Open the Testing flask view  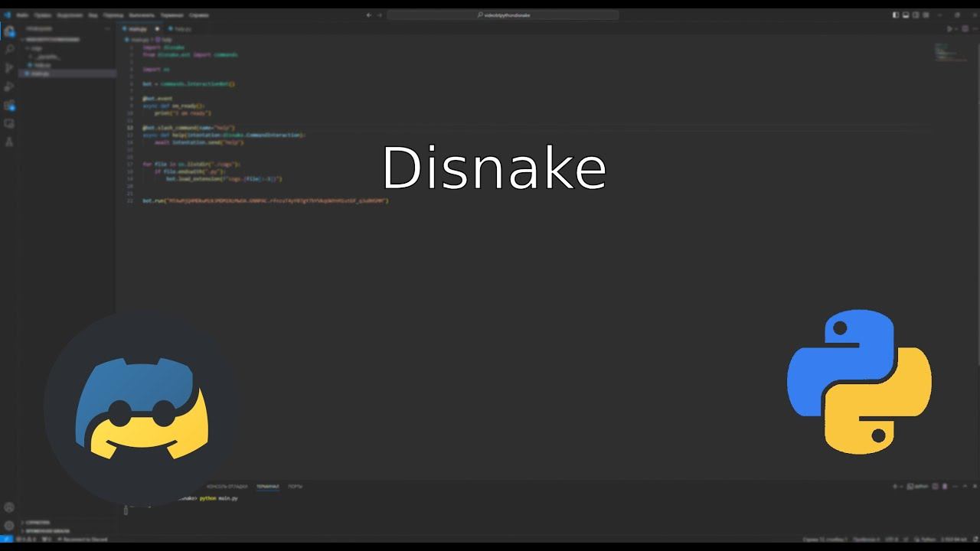9,142
